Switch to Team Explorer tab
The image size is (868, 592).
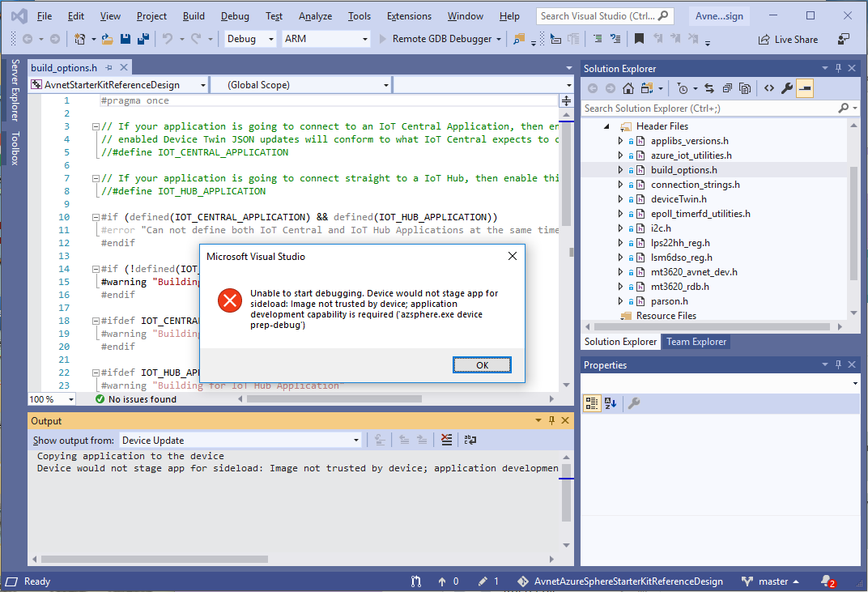tap(696, 342)
